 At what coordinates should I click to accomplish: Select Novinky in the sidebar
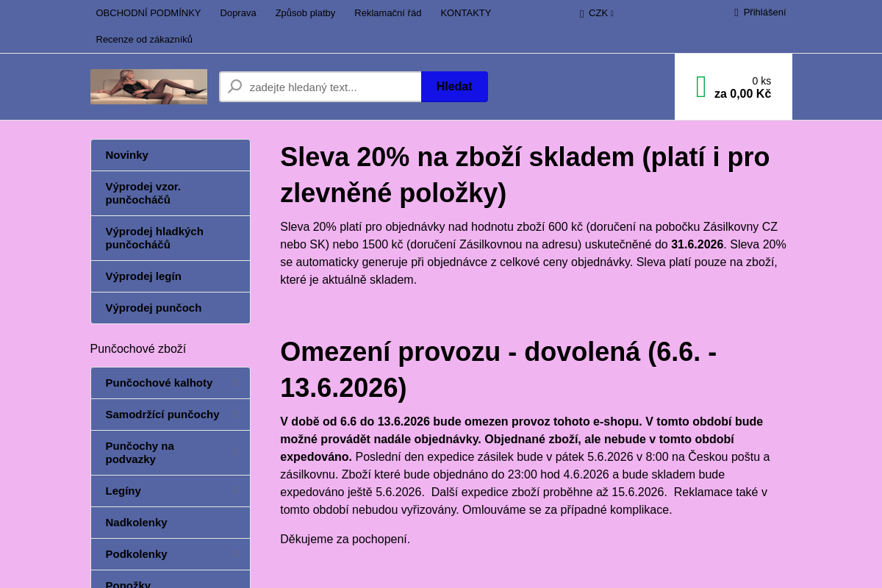(171, 155)
